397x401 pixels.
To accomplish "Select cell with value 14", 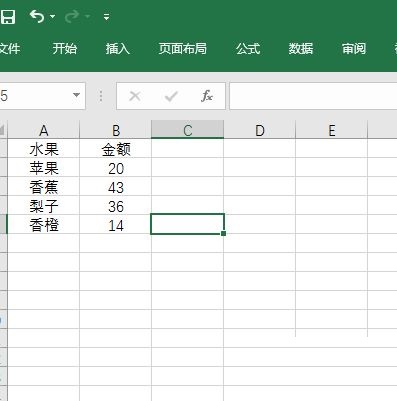I will (x=116, y=225).
